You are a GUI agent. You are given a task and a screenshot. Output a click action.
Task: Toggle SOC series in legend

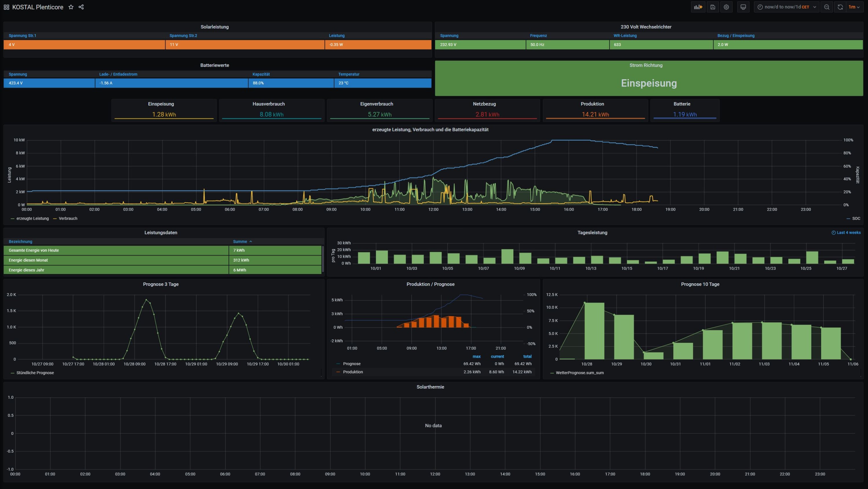(x=856, y=218)
